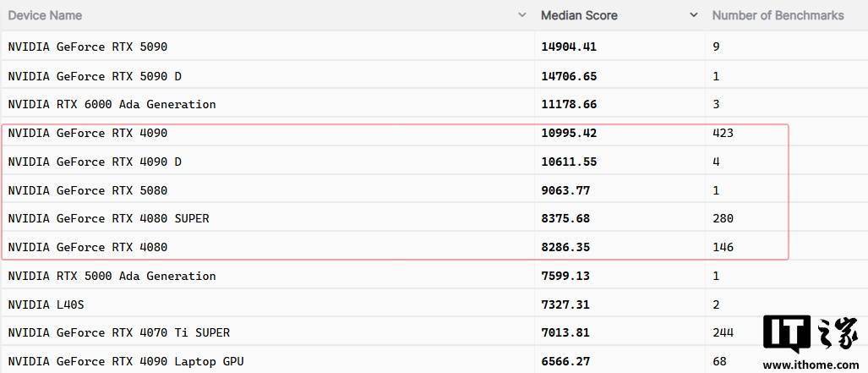Open the RTX 4070 Ti SUPER entry
This screenshot has height=373, width=868.
point(118,332)
